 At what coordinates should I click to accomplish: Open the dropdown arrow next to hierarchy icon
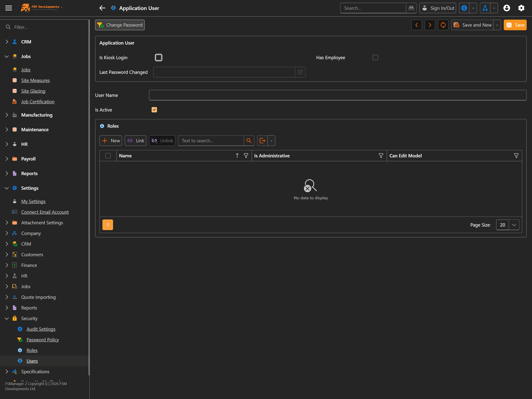(x=494, y=8)
